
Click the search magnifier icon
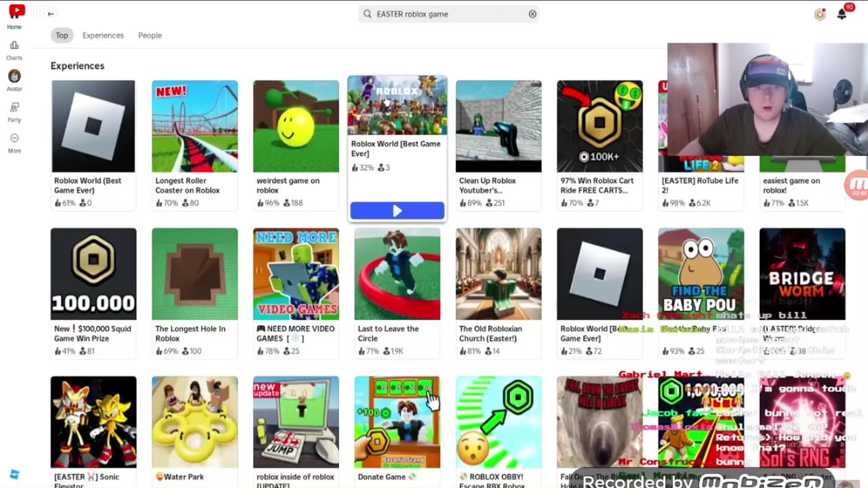(x=368, y=14)
